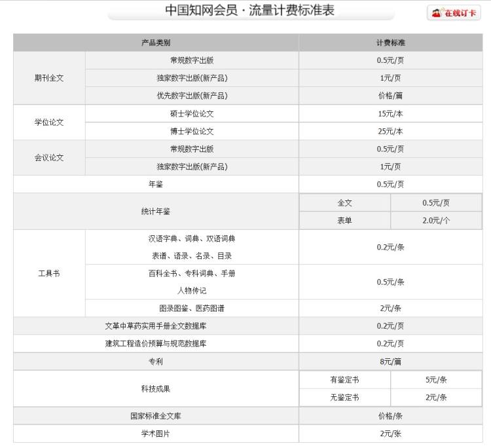Click the 统计年鉴 category cell
This screenshot has height=448, width=491.
[156, 211]
